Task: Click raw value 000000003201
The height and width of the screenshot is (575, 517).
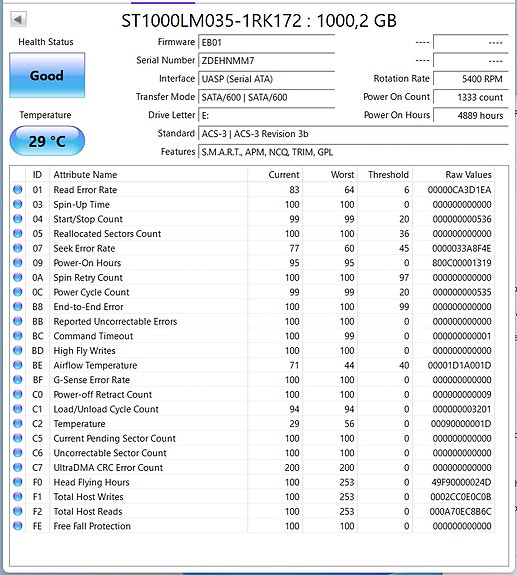Action: coord(462,409)
